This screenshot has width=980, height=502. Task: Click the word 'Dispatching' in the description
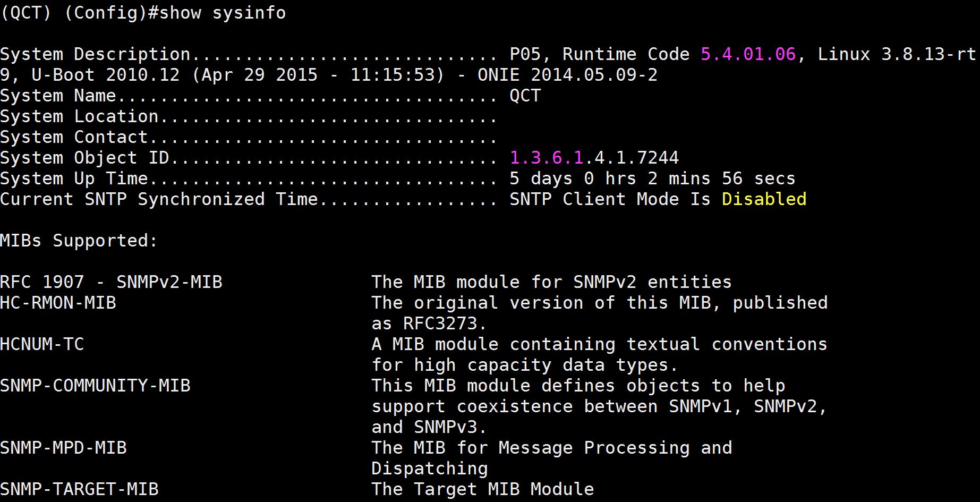[x=429, y=469]
